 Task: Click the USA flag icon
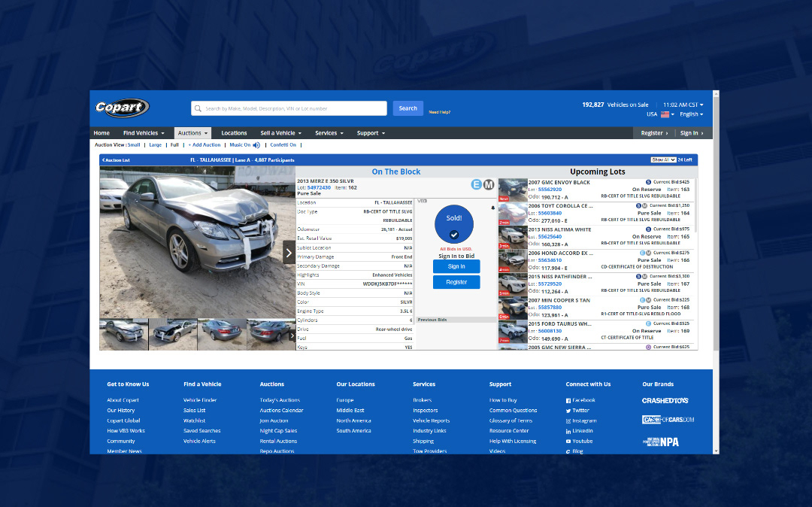click(665, 114)
